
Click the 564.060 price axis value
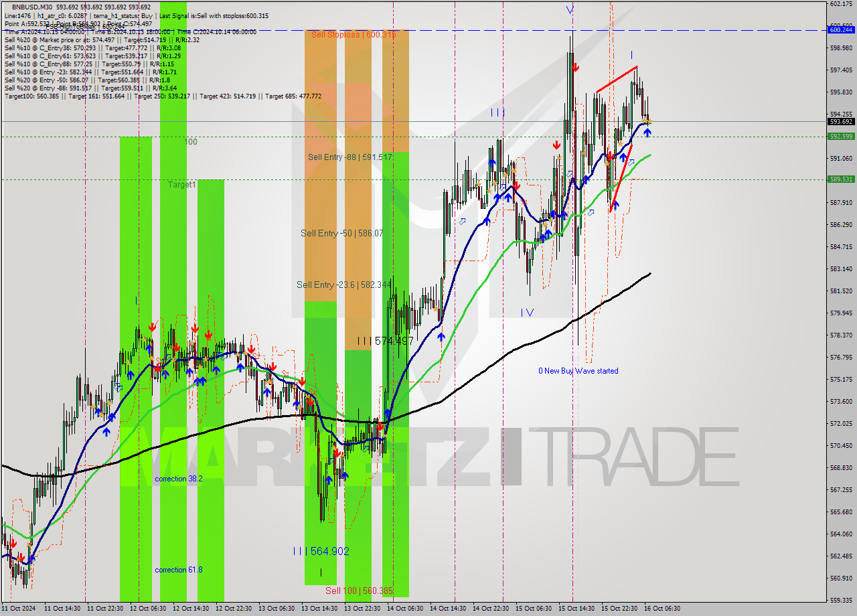pos(841,534)
